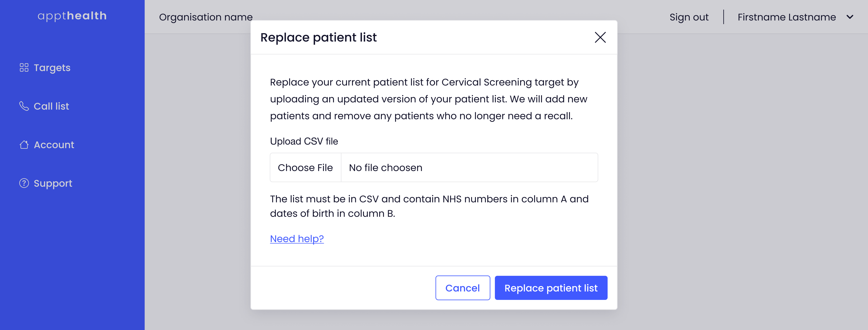Image resolution: width=868 pixels, height=330 pixels.
Task: Click the Support question mark icon
Action: [24, 183]
